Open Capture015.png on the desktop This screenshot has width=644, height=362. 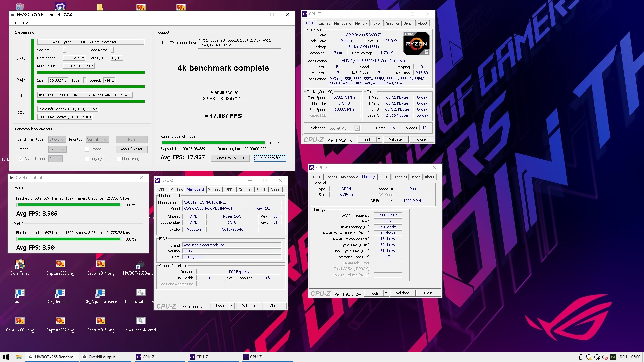(x=100, y=324)
